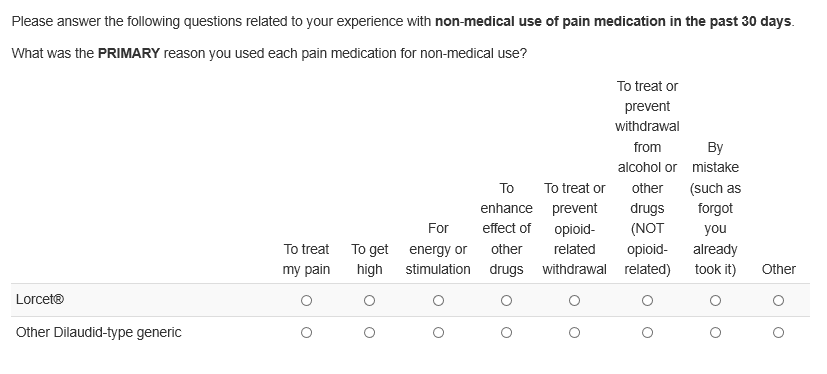The height and width of the screenshot is (374, 827).
Task: Select 'To treat my pain' for Dilaudid-type generic
Action: tap(306, 333)
